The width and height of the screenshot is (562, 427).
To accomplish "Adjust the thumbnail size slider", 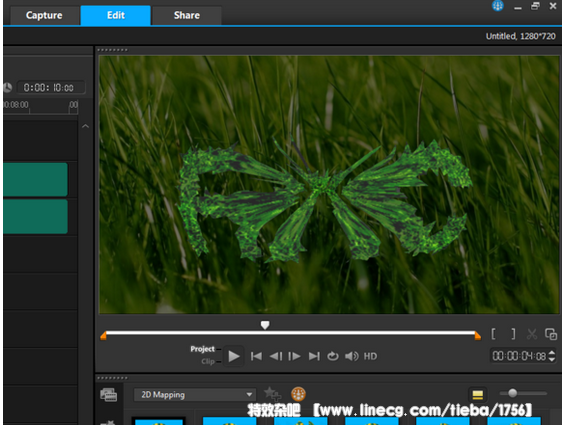I will coord(513,393).
